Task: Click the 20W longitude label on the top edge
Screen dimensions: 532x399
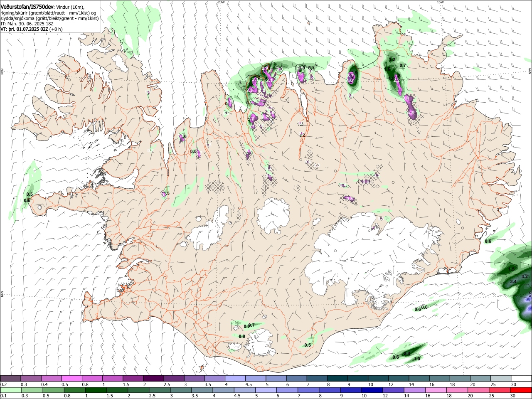Action: tap(221, 2)
